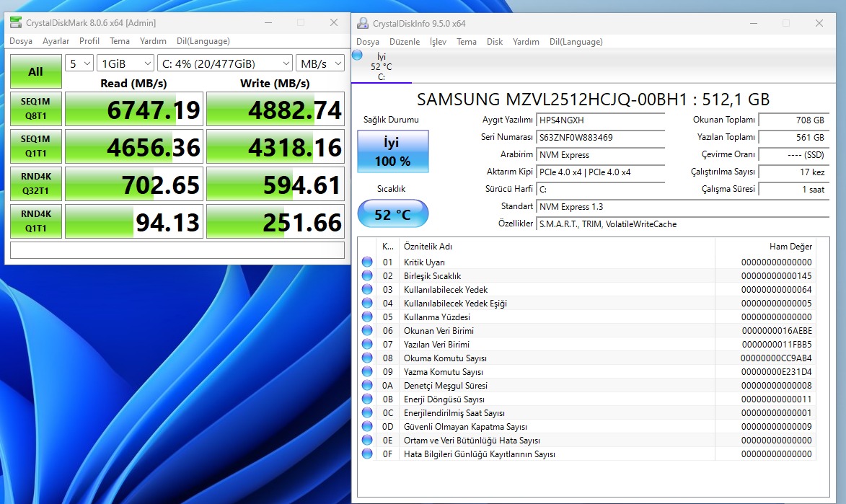
Task: Click the CrystalDiskInfo title bar icon
Action: pyautogui.click(x=363, y=23)
